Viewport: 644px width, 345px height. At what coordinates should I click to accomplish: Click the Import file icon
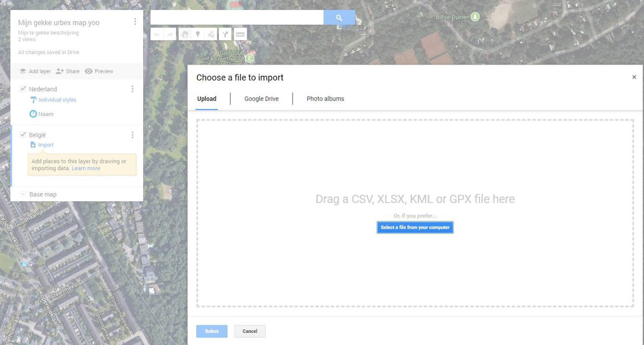[33, 145]
